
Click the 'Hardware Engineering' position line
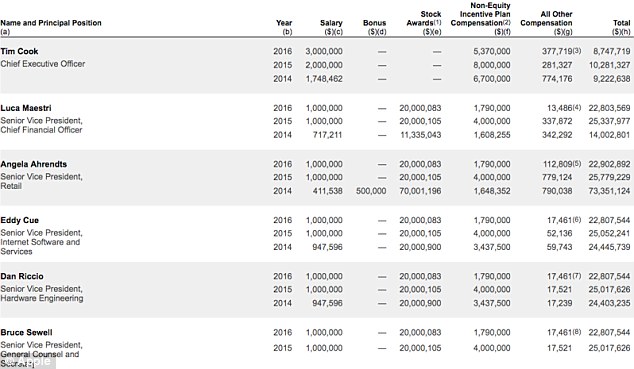42,298
